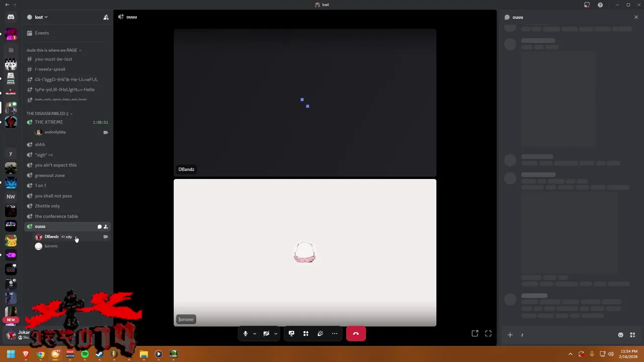Disconnect from the voice call
Screen dimensions: 644x362
tap(356, 333)
